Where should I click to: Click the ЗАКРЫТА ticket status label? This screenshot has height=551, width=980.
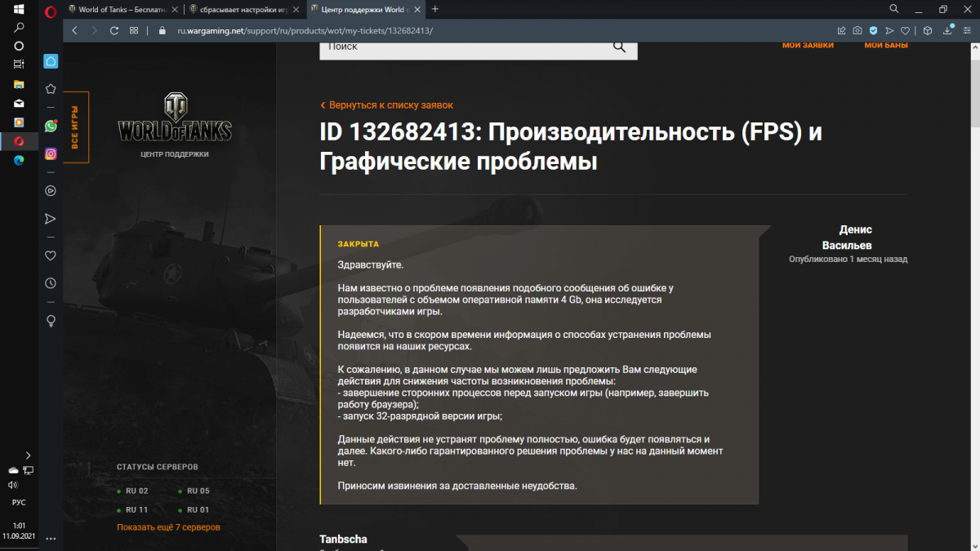click(x=359, y=244)
